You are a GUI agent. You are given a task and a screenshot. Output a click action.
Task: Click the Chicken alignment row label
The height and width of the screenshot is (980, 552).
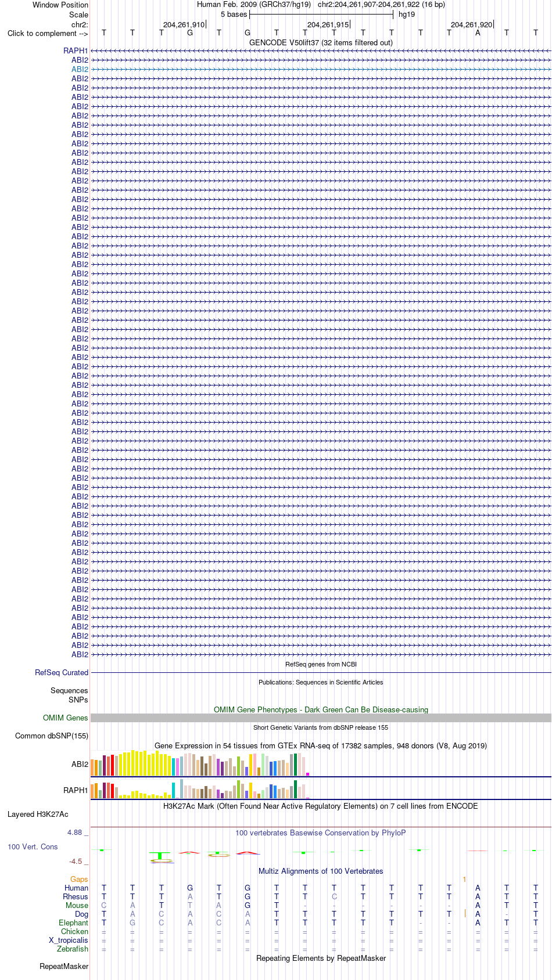click(74, 931)
